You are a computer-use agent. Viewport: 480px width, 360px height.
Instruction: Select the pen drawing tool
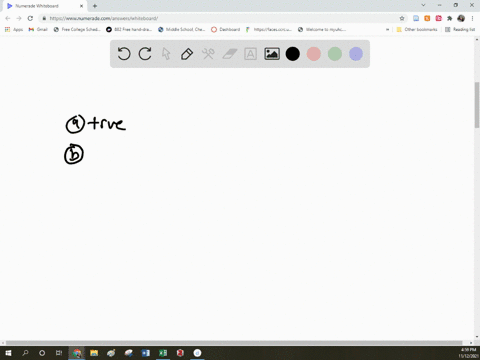(187, 54)
